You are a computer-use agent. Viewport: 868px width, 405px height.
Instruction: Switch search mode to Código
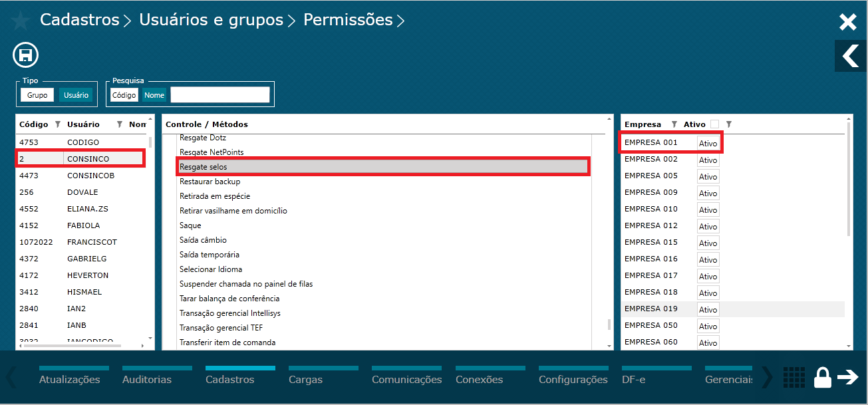(x=124, y=95)
